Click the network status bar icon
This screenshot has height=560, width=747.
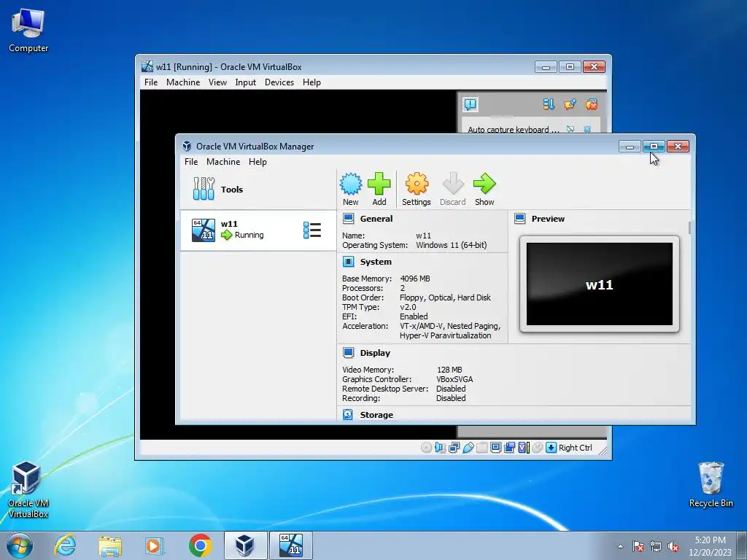pyautogui.click(x=454, y=448)
